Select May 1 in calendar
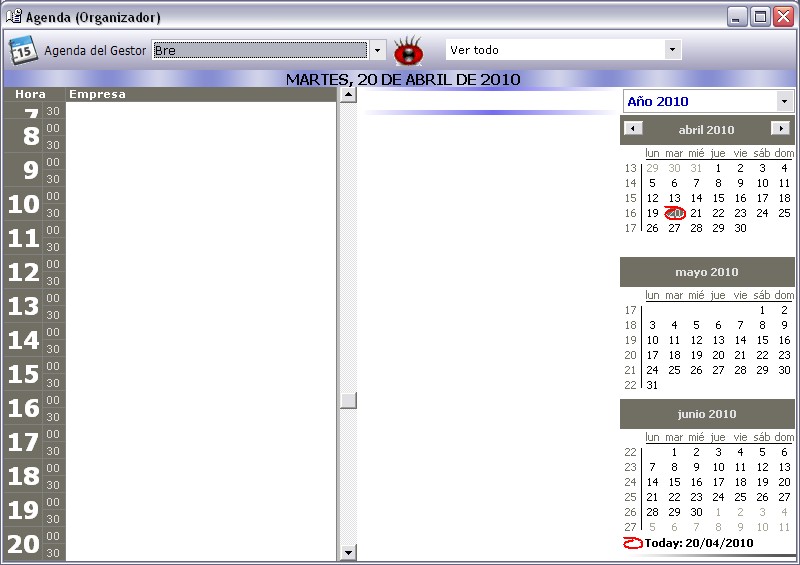 coord(762,310)
